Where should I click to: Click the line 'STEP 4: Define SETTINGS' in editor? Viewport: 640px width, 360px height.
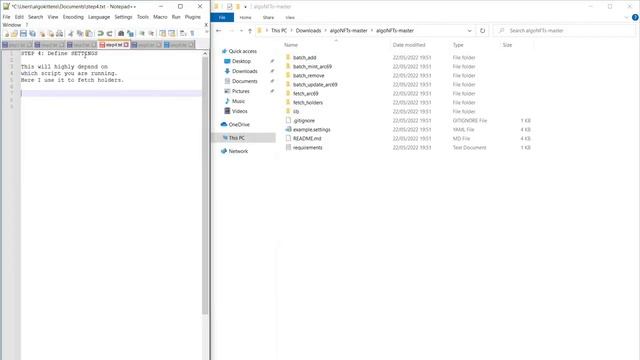click(x=59, y=53)
